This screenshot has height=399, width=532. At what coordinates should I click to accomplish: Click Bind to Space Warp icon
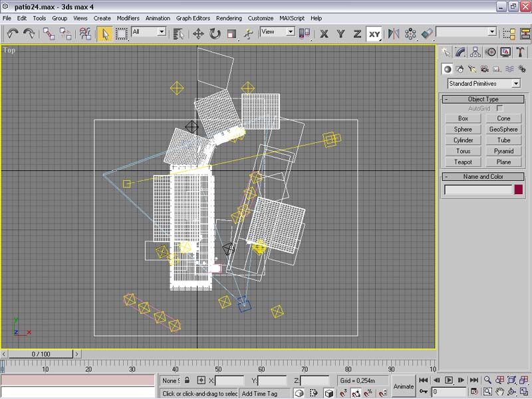click(85, 34)
